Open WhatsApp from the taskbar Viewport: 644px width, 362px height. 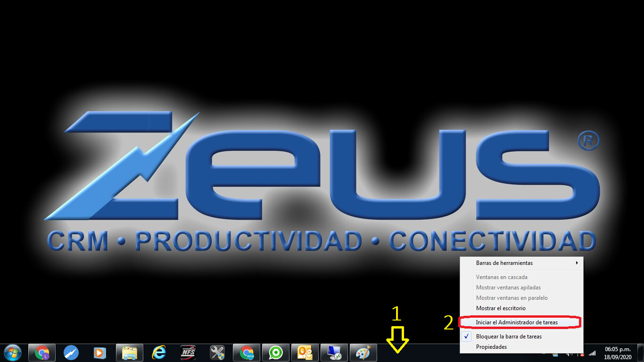(276, 352)
